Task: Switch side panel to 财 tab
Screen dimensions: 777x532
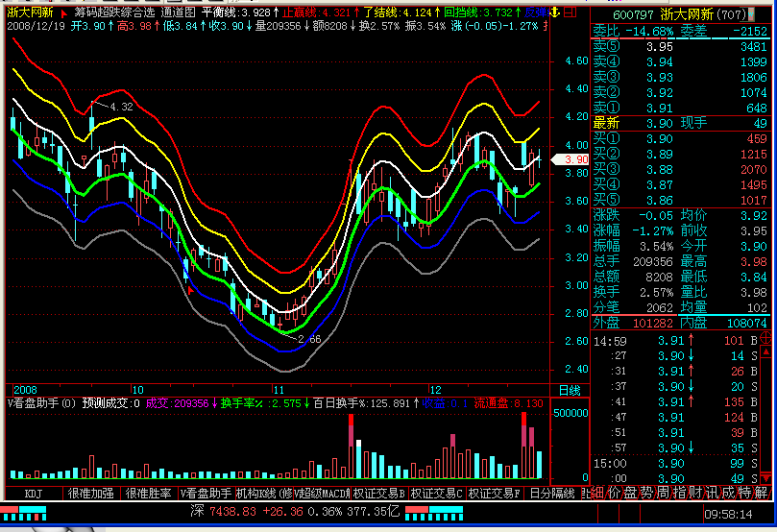Action: coord(695,493)
